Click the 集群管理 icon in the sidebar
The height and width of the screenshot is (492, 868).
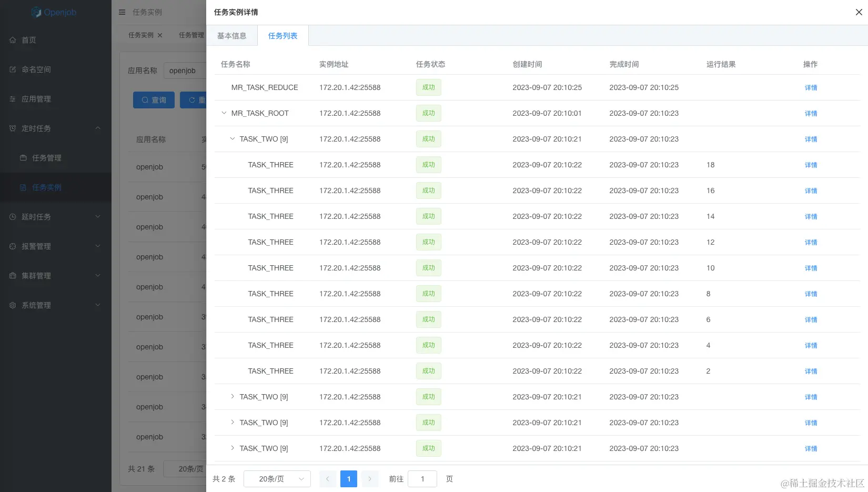(13, 276)
